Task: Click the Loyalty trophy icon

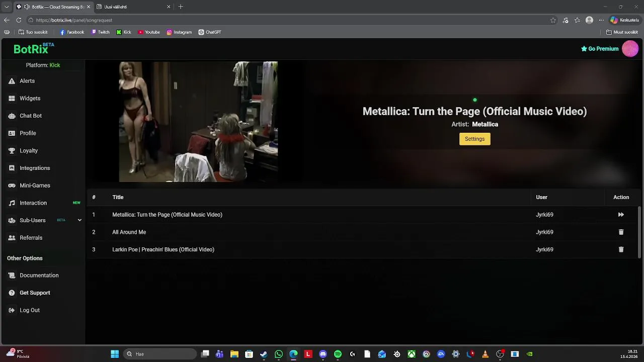Action: 12,151
